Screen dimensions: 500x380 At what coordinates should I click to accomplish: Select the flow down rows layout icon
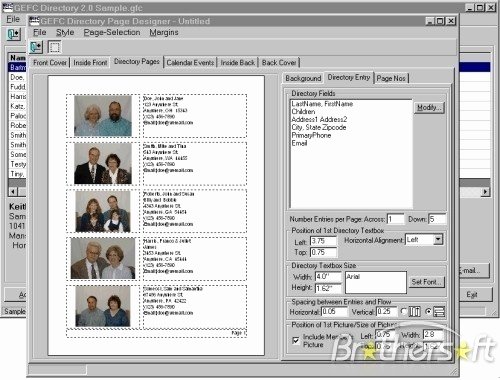[x=439, y=312]
